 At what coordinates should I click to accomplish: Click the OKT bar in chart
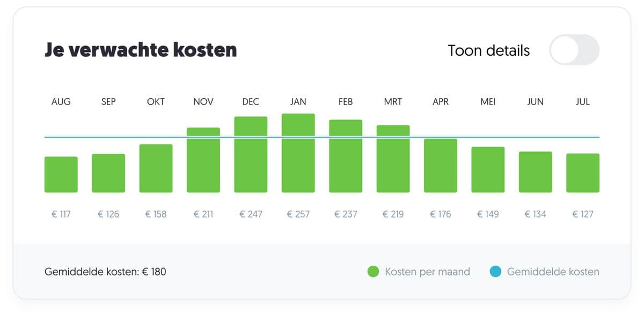156,169
